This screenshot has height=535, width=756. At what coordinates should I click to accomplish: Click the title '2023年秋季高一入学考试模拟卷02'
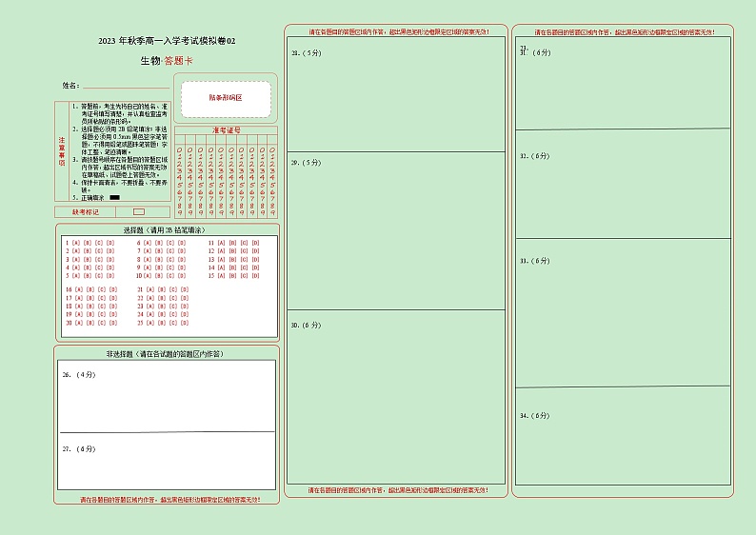(x=167, y=41)
